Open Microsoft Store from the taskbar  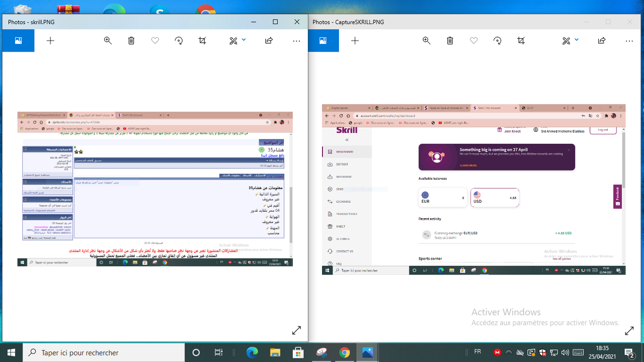point(298,352)
